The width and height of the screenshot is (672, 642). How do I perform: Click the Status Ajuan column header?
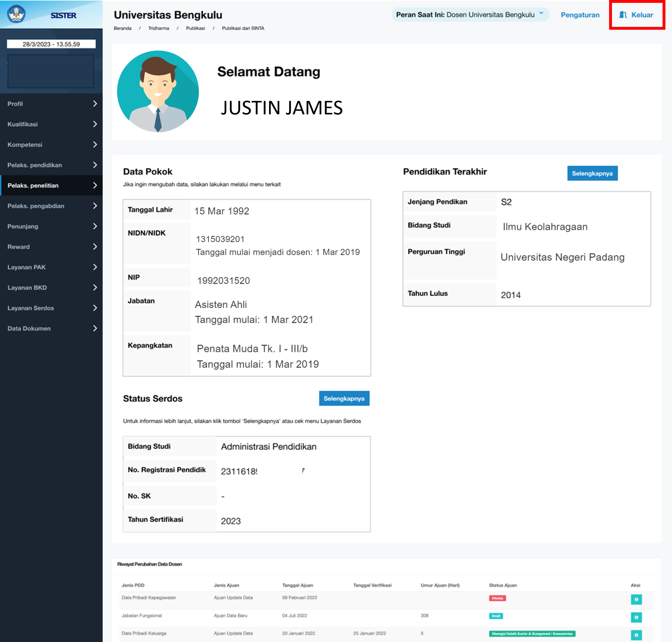[x=503, y=585]
